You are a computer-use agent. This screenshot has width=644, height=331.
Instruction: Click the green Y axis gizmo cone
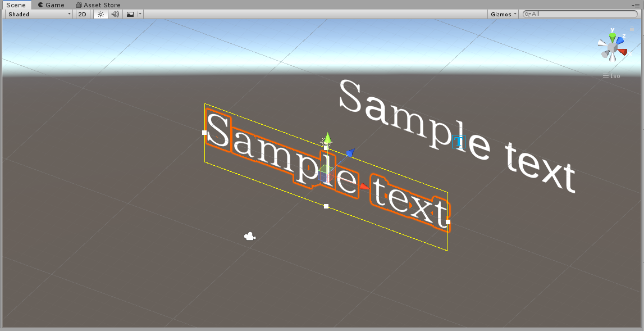[613, 38]
